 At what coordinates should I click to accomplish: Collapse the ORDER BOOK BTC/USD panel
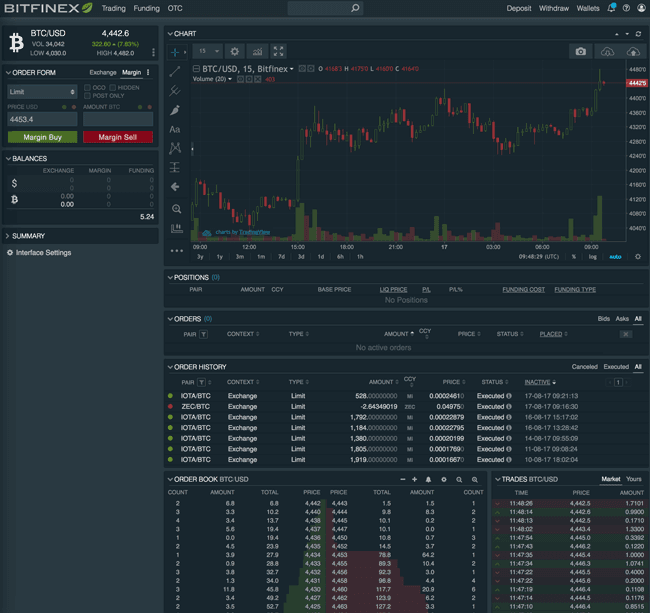[x=170, y=479]
